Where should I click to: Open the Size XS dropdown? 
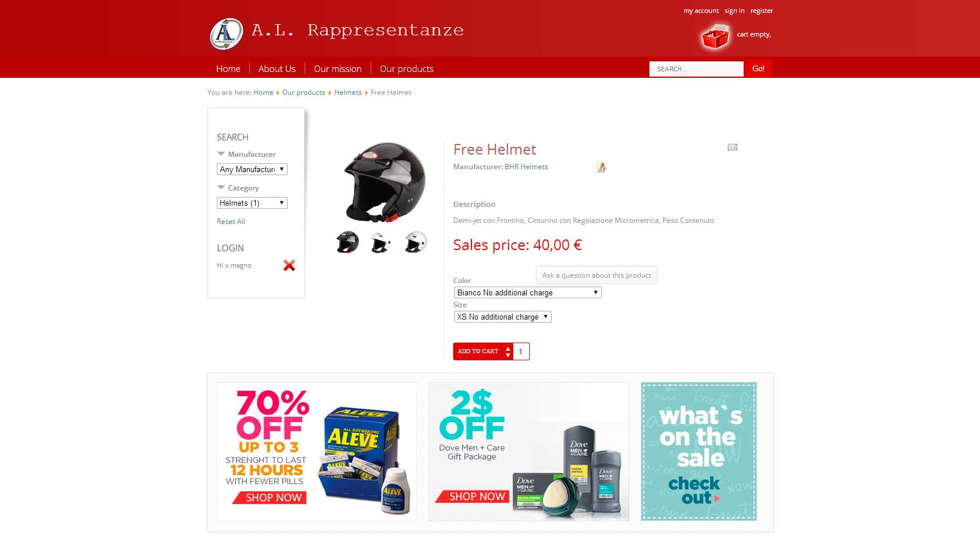pyautogui.click(x=503, y=317)
